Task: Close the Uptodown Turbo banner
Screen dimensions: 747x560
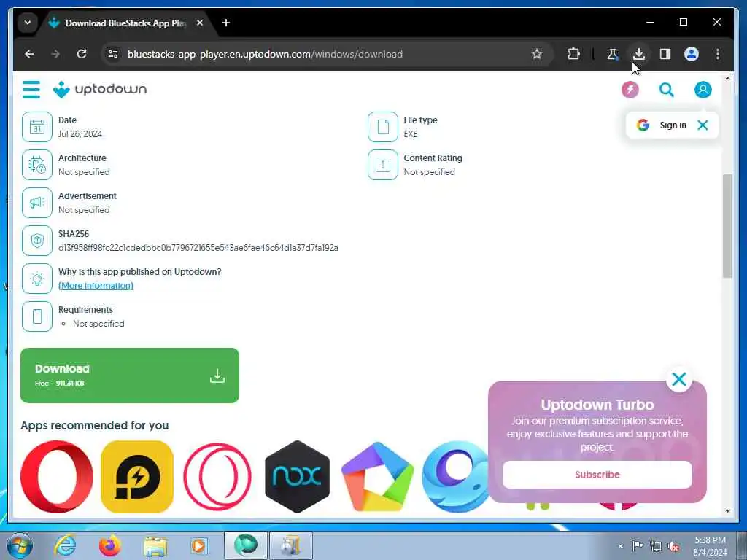Action: 679,379
